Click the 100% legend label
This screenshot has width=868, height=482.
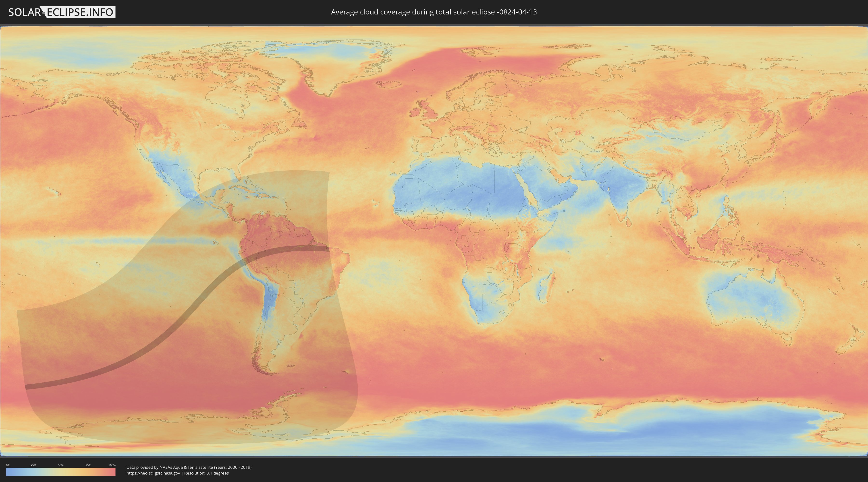112,465
